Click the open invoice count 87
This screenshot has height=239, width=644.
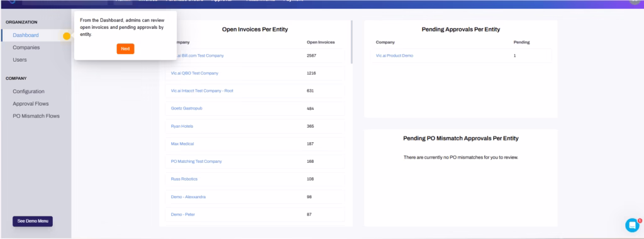click(309, 214)
